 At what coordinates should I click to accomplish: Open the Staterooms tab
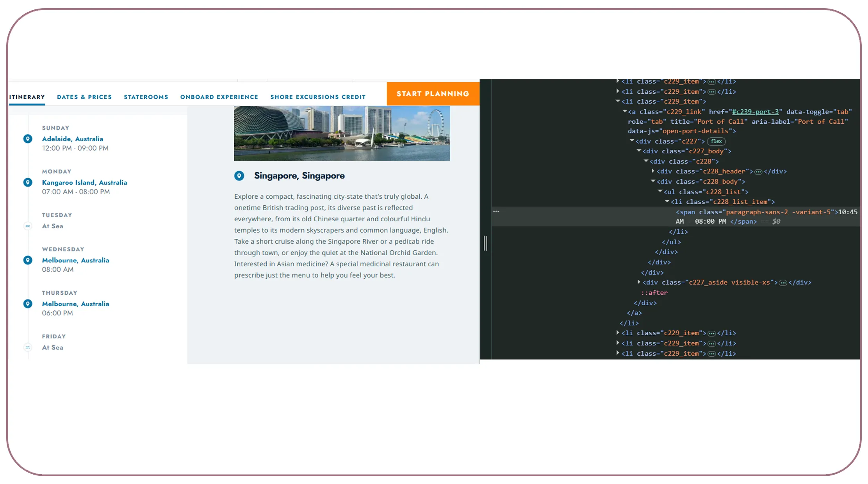coord(146,97)
